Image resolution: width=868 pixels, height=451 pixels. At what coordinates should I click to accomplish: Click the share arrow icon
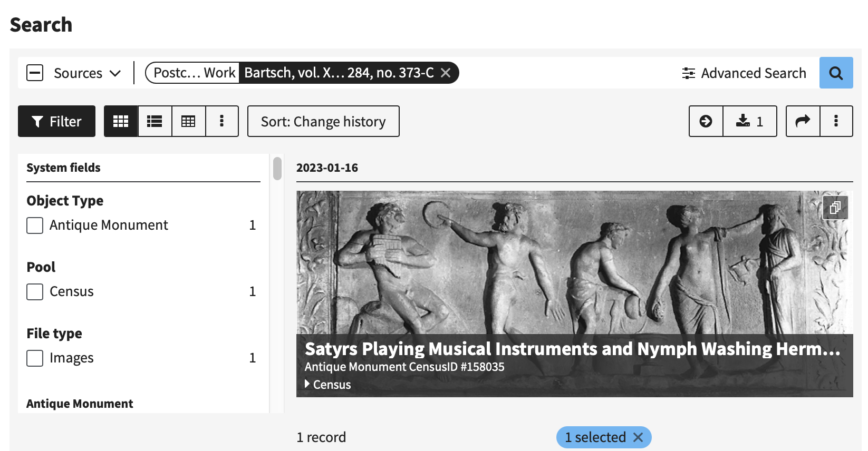pyautogui.click(x=803, y=121)
